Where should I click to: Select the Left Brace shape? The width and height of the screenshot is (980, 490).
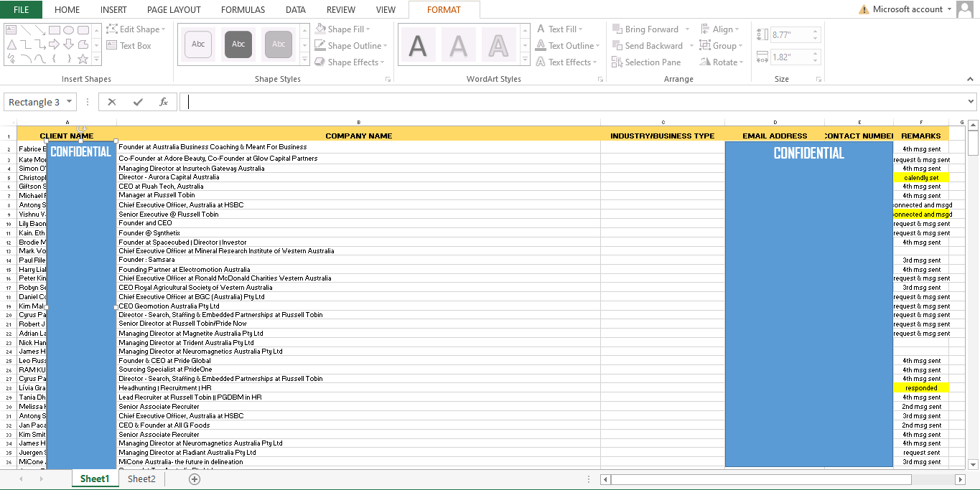click(x=54, y=59)
